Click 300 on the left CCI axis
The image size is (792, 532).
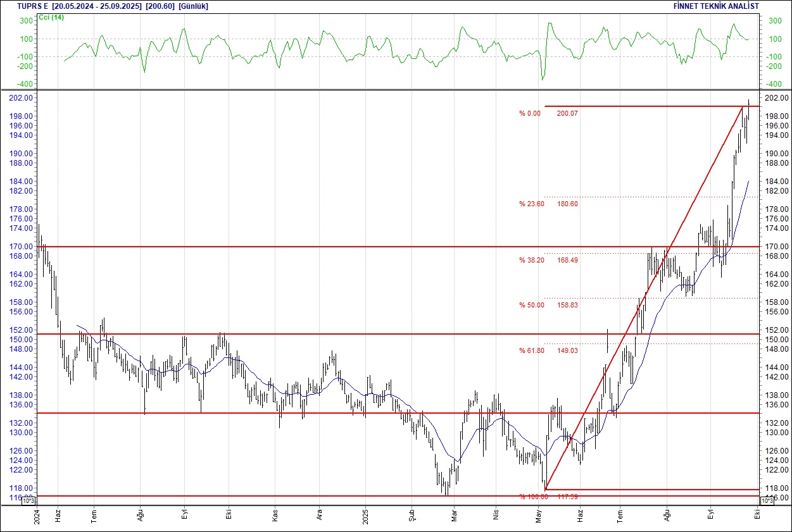[27, 21]
